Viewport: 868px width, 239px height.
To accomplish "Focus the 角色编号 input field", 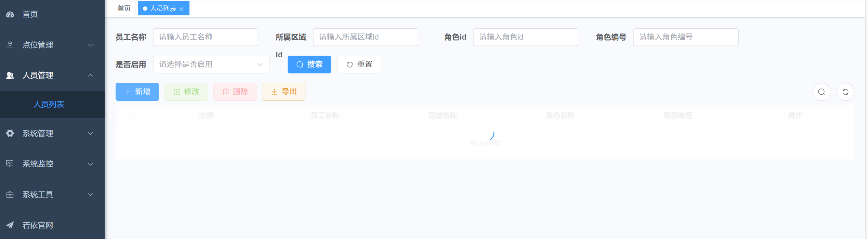I will point(686,37).
